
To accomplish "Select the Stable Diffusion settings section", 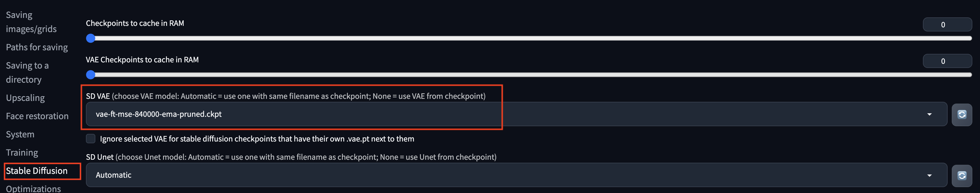I will tap(36, 171).
